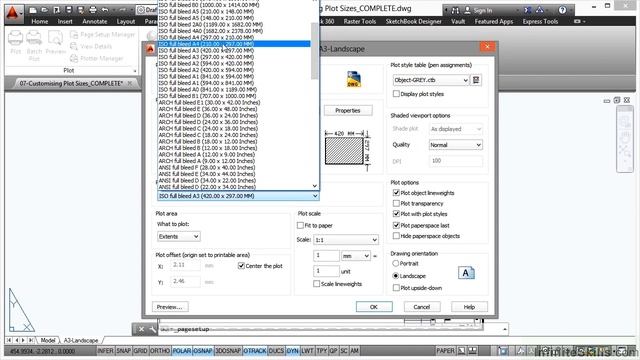Enable Plot upside-down checkbox
Viewport: 640px width, 360px height.
(396, 288)
